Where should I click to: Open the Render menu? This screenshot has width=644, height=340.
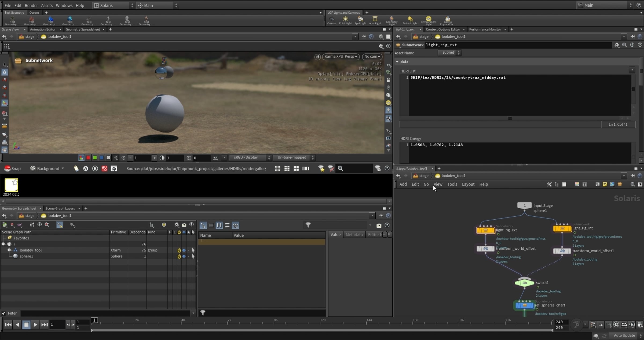pyautogui.click(x=31, y=5)
